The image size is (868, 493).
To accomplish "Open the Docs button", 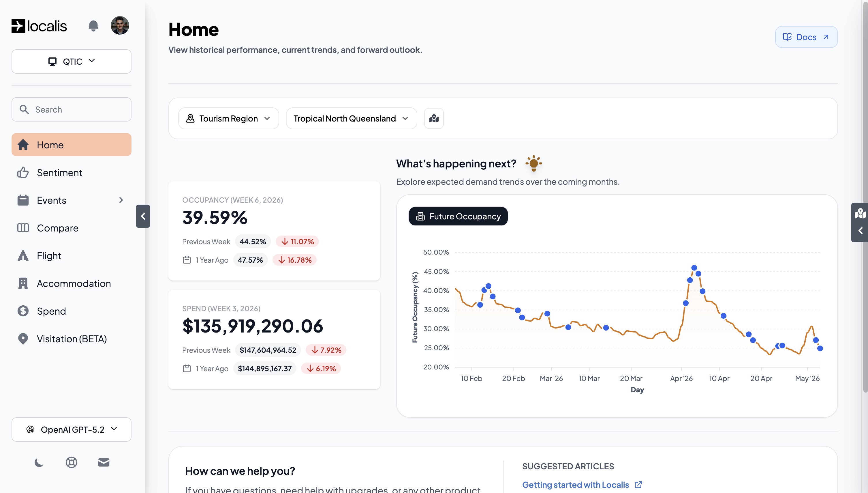I will click(x=806, y=37).
